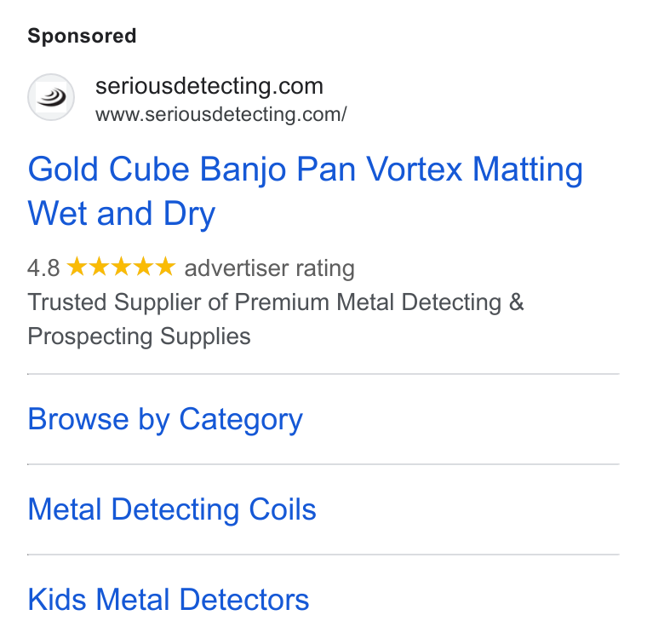This screenshot has height=644, width=647.
Task: Click the first gold rating star
Action: point(77,267)
